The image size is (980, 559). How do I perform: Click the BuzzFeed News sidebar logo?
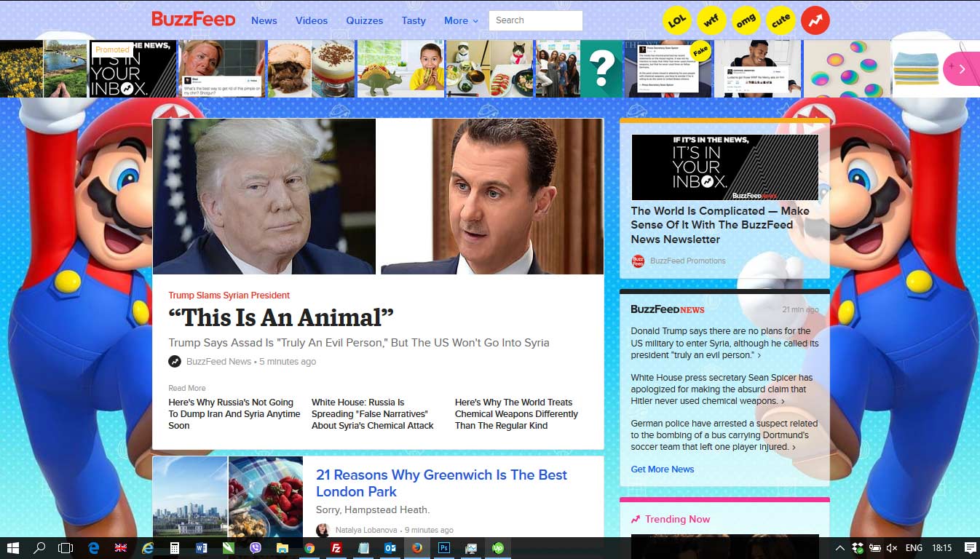tap(668, 309)
